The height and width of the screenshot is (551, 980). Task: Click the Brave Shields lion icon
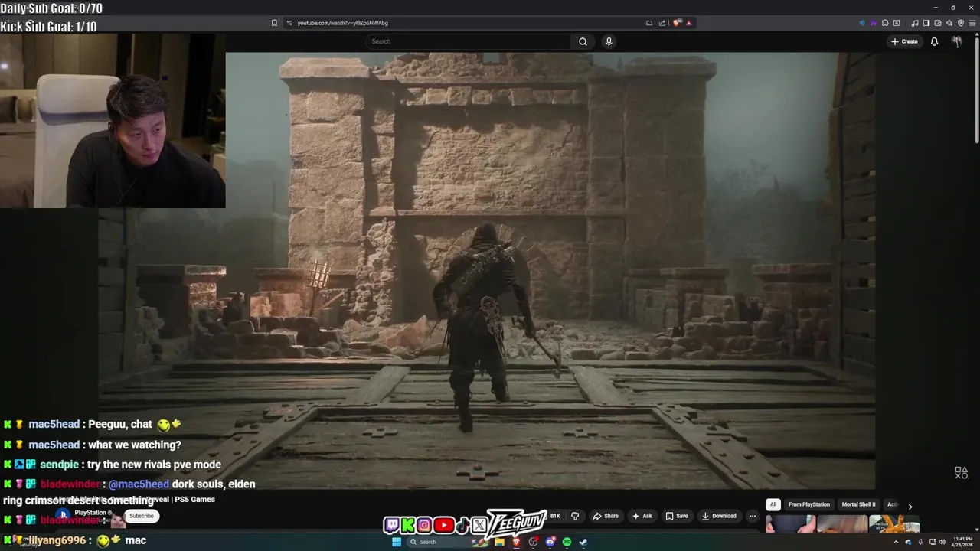677,23
